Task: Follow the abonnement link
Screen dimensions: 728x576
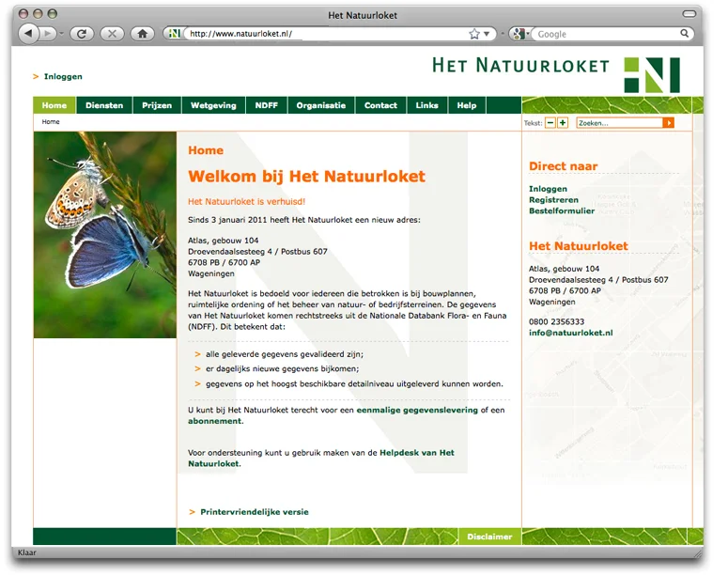Action: tap(214, 421)
